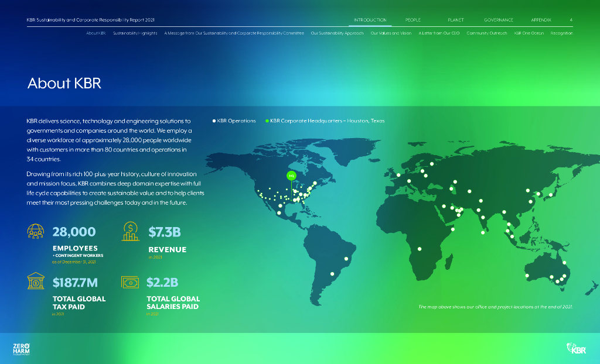Open A Letter from Our CEO
Screen dimensions: 600x364
pos(439,33)
